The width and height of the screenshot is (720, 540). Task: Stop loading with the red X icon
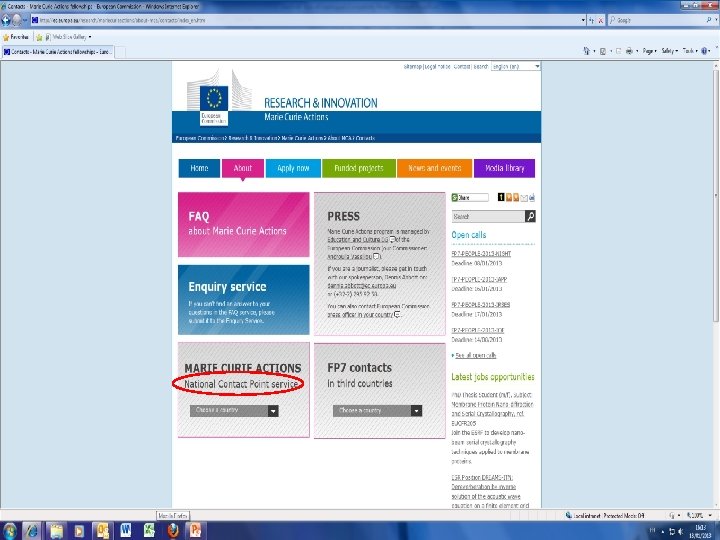click(600, 21)
